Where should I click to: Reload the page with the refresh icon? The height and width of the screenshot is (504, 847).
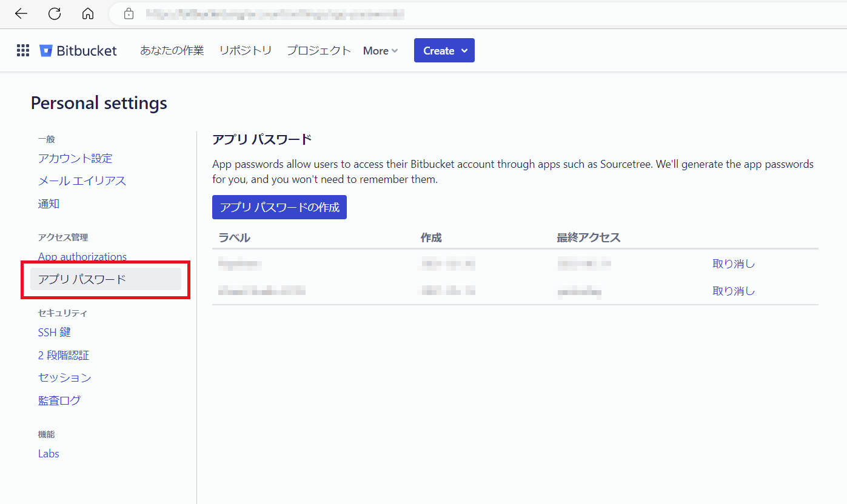click(x=54, y=13)
